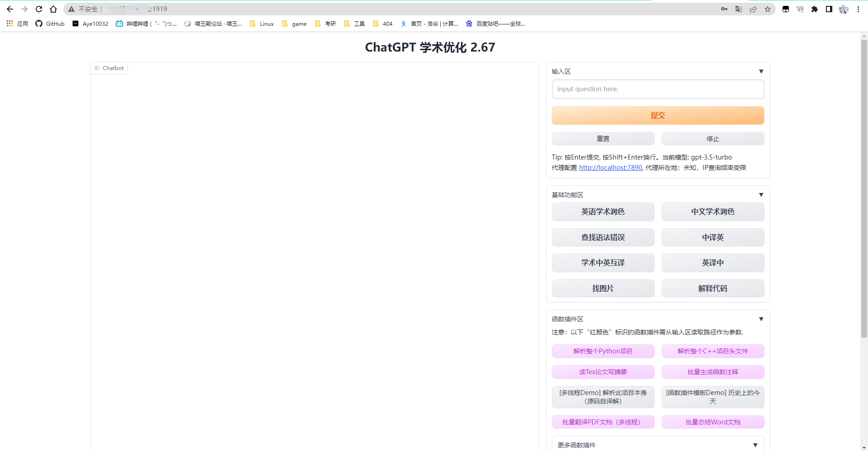This screenshot has width=868, height=451.
Task: Click the not-secure warning icon
Action: 71,9
